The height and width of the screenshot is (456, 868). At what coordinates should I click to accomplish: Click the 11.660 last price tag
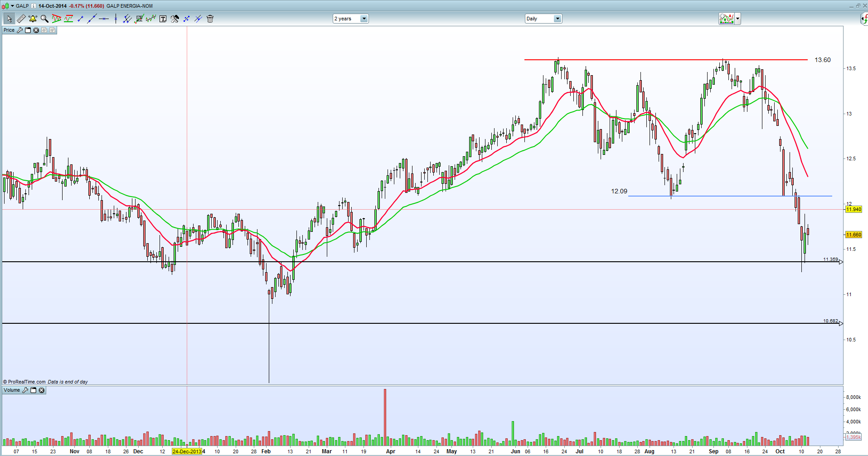853,235
